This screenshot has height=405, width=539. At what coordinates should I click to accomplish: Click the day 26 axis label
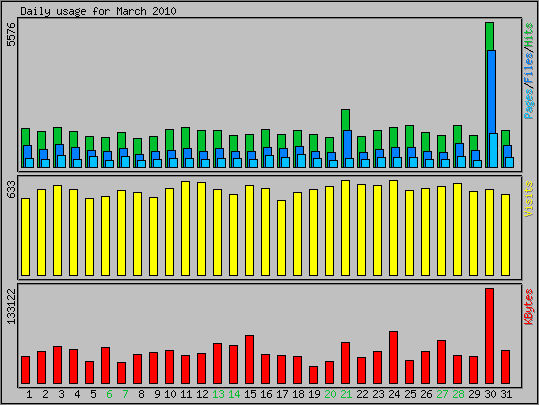pyautogui.click(x=426, y=394)
